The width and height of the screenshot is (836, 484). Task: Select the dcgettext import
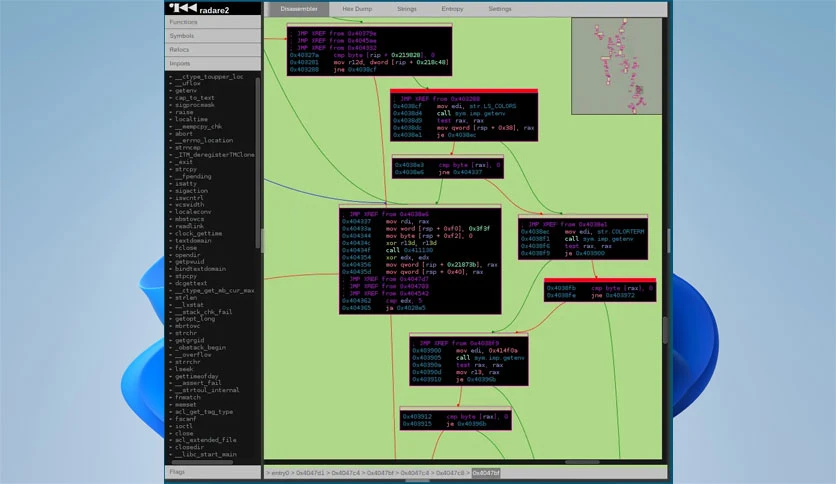[x=191, y=284]
